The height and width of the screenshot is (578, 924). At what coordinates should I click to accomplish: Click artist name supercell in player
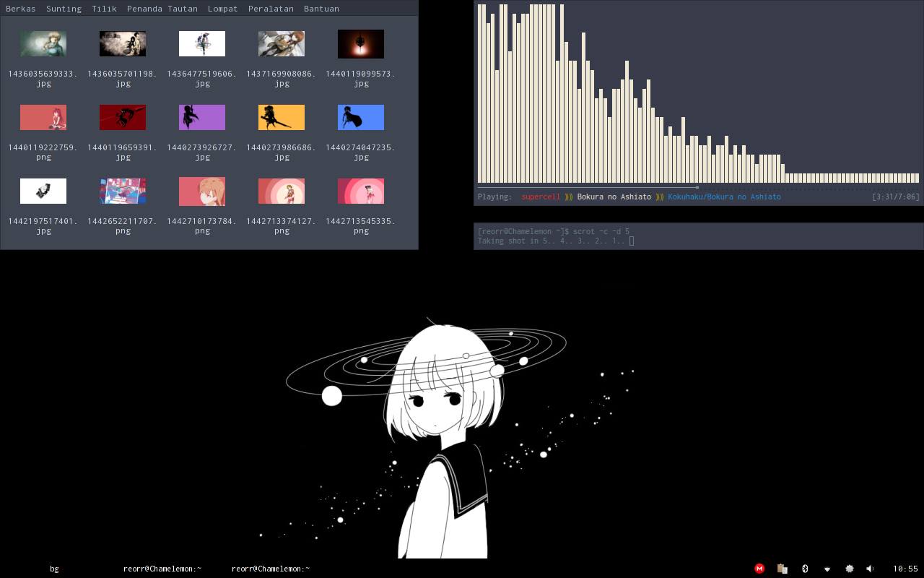(x=541, y=197)
